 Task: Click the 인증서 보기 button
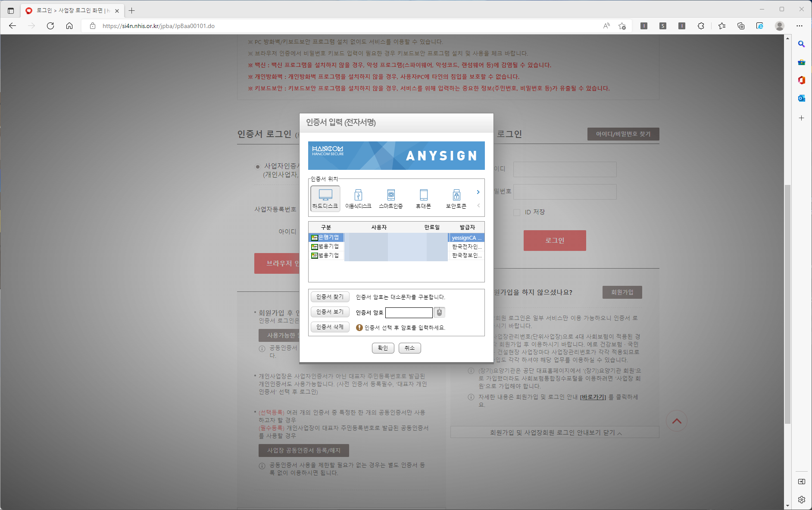point(330,312)
